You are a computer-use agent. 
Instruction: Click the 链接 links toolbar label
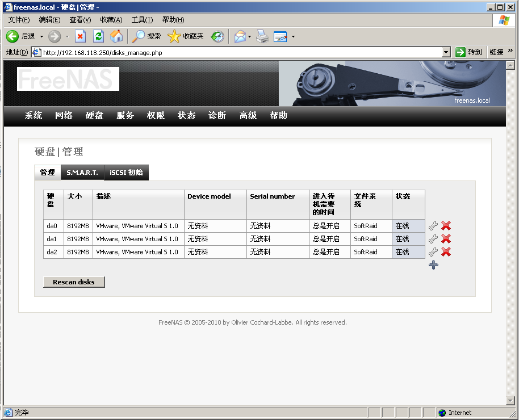click(x=496, y=52)
